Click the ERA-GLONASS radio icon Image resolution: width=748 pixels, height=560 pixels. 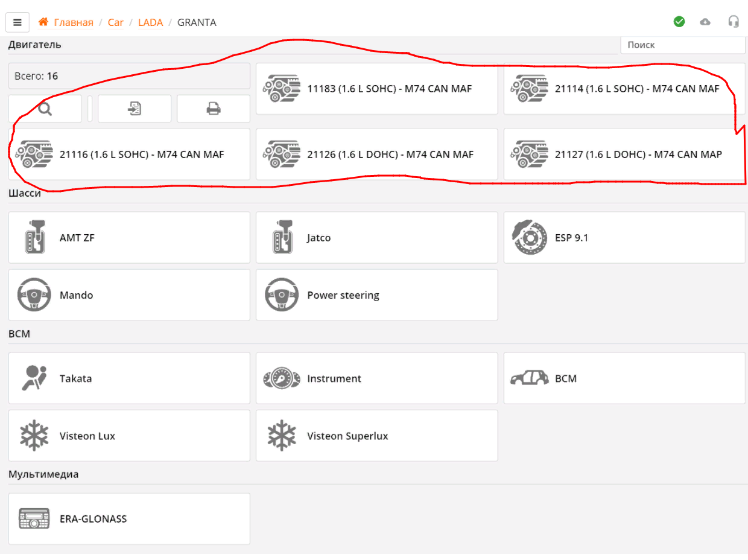point(34,519)
